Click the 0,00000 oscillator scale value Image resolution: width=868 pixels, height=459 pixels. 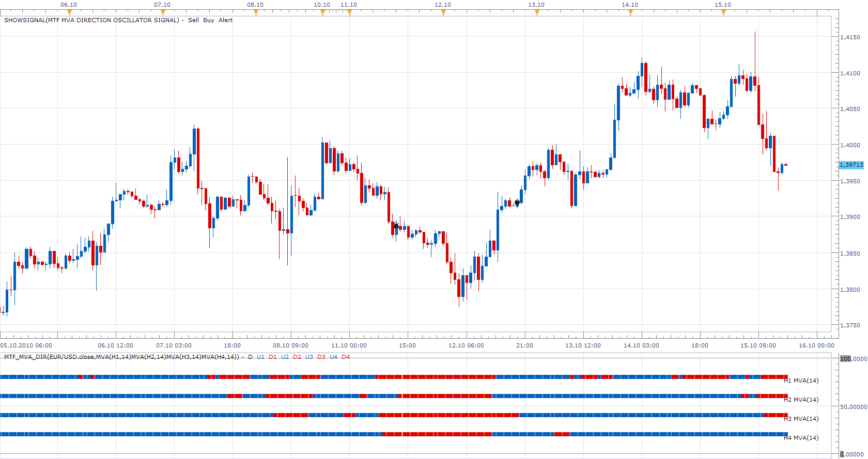[853, 454]
